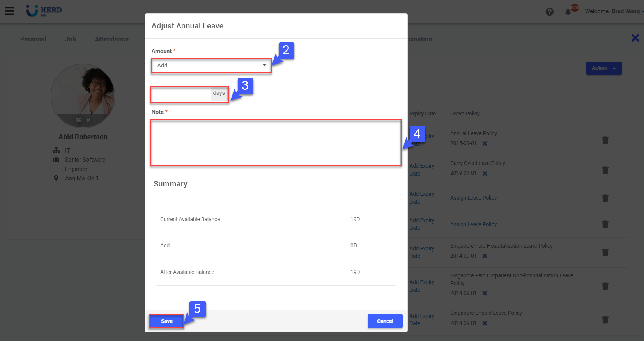
Task: Switch to the Attendance tab
Action: click(x=111, y=39)
